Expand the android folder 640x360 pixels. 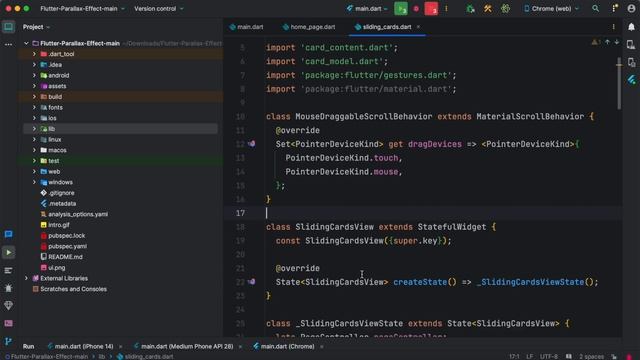[x=34, y=75]
